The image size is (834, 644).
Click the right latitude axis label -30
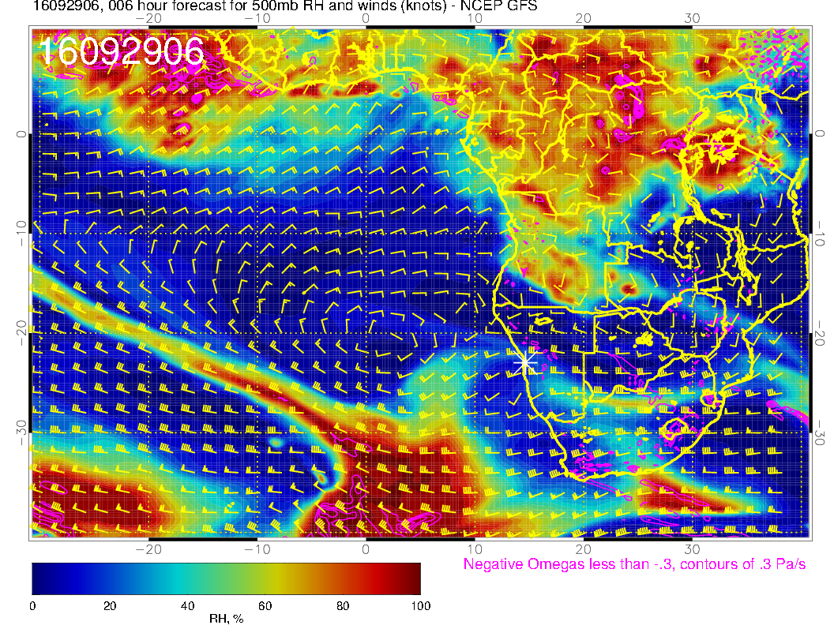click(x=819, y=432)
